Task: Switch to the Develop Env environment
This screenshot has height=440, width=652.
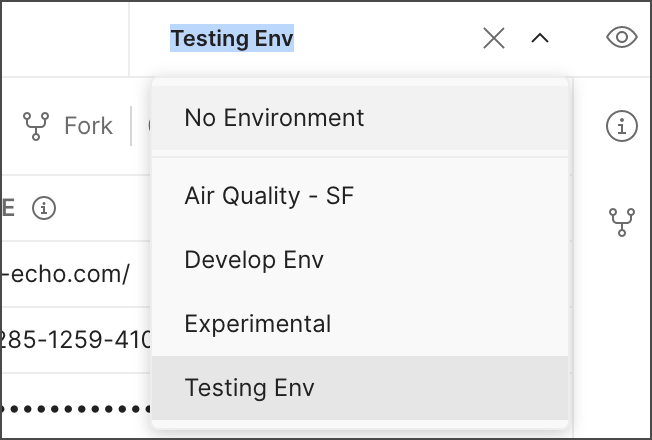Action: [360, 260]
